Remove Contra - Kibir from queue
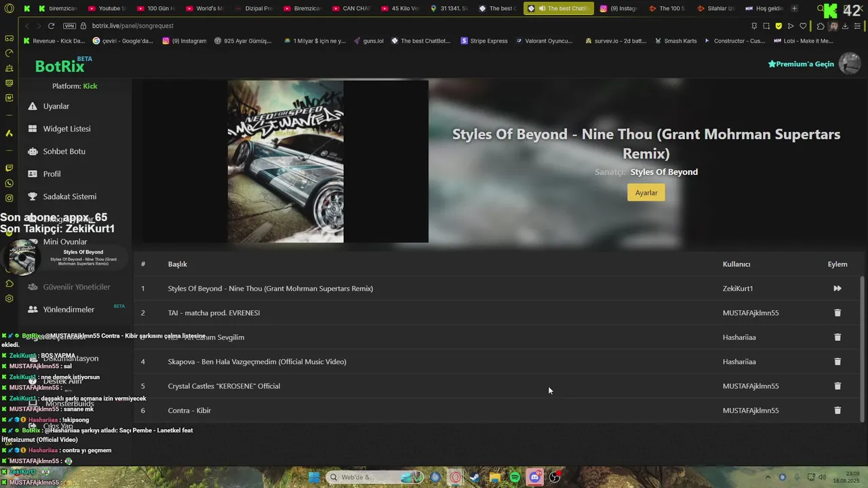This screenshot has width=868, height=488. click(837, 411)
